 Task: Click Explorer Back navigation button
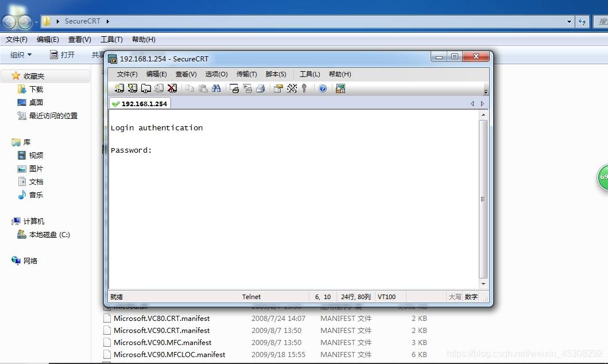9,22
